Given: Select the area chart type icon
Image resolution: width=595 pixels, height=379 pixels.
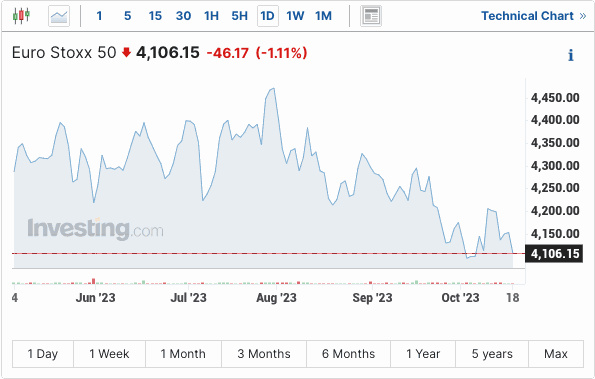Looking at the screenshot, I should point(59,16).
